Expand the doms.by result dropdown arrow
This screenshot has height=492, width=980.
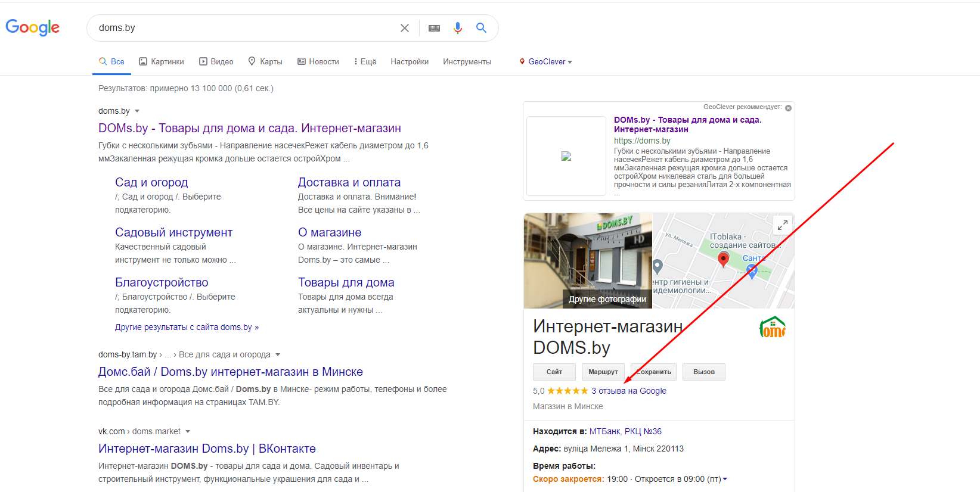pyautogui.click(x=137, y=111)
